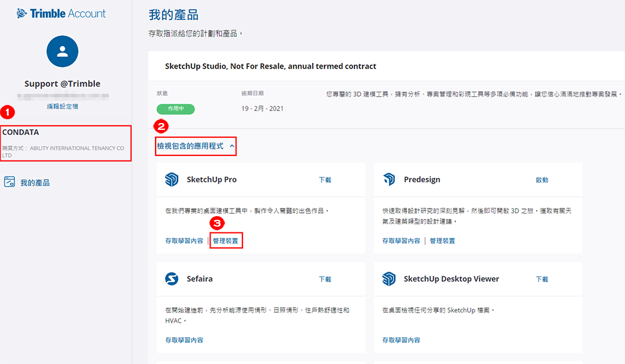625x364 pixels.
Task: Collapse the 檢視包含的應用程式 section
Action: [190, 146]
